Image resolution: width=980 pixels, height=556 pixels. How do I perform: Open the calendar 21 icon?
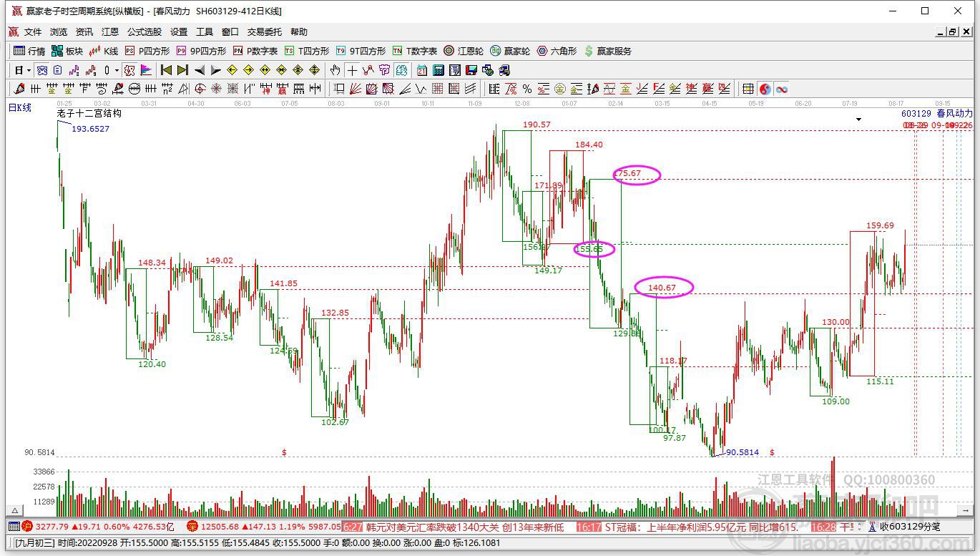421,70
